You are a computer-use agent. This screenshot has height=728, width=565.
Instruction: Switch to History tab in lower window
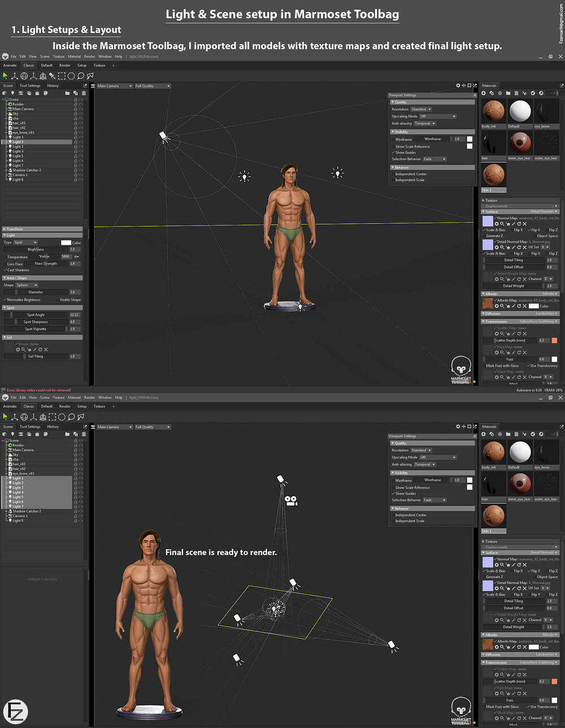[53, 427]
